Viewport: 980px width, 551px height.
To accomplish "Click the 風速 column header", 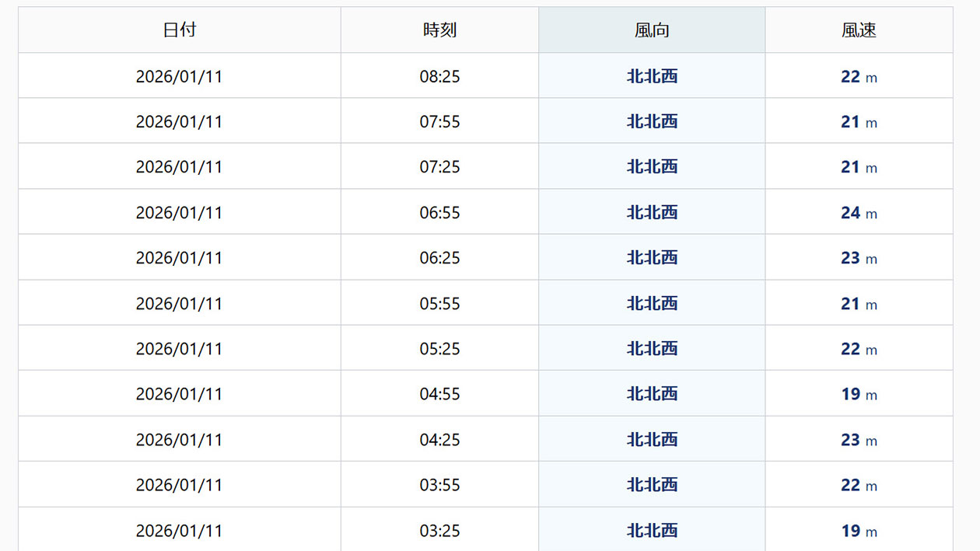I will click(859, 30).
